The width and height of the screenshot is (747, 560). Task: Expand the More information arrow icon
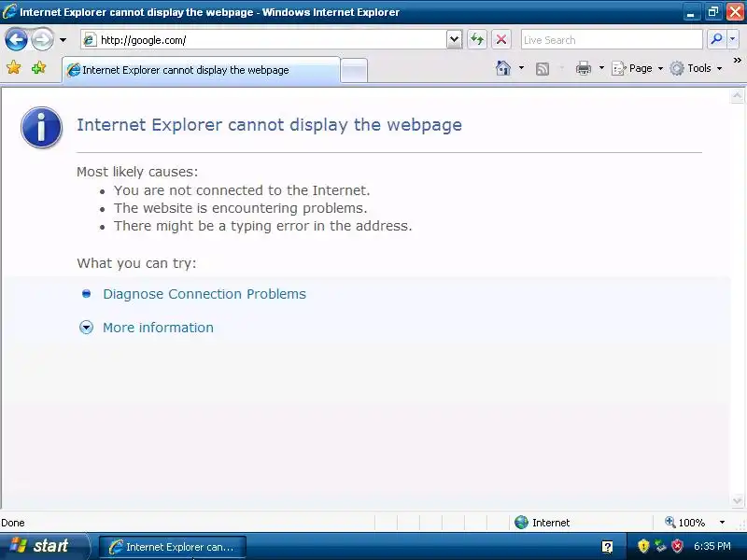point(86,328)
